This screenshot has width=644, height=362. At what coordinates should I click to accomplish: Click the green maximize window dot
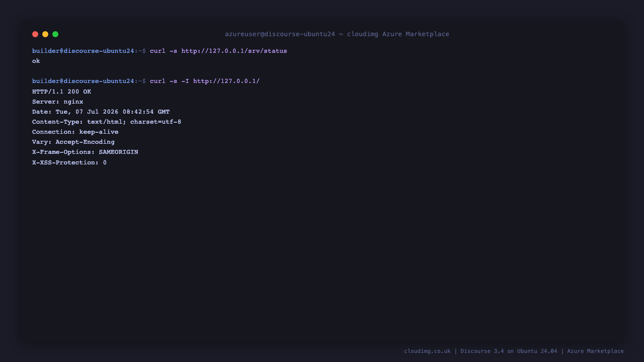tap(55, 34)
